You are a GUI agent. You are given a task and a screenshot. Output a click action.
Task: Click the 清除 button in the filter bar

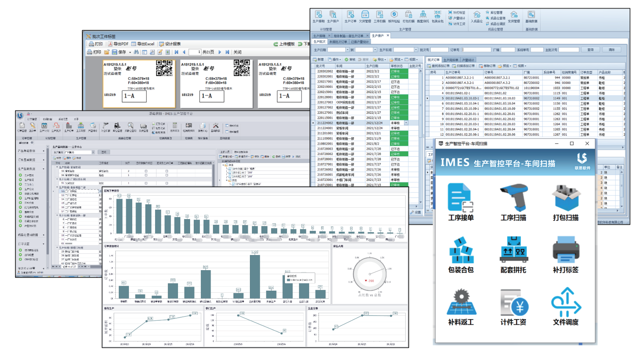[611, 50]
